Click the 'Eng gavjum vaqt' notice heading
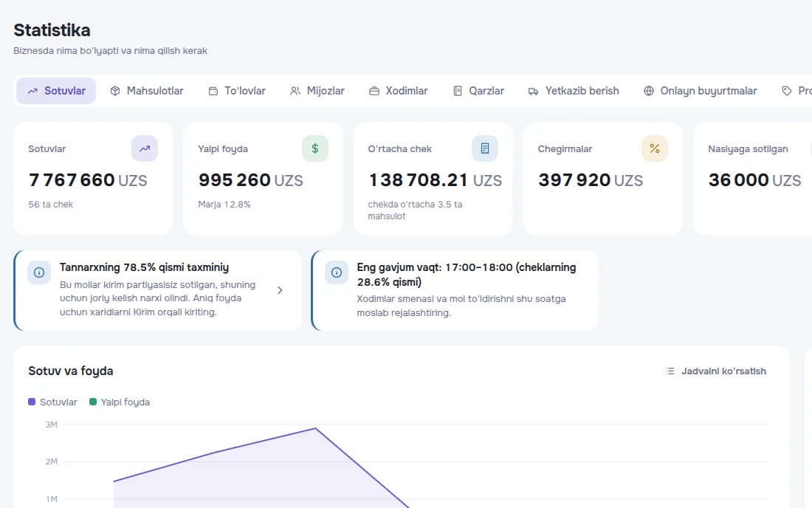This screenshot has width=812, height=508. (466, 275)
